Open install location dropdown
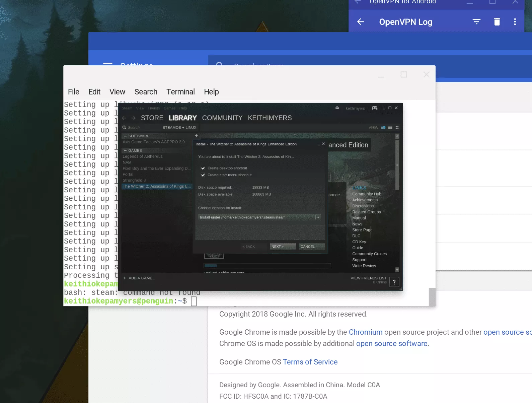The height and width of the screenshot is (403, 532). pos(318,217)
